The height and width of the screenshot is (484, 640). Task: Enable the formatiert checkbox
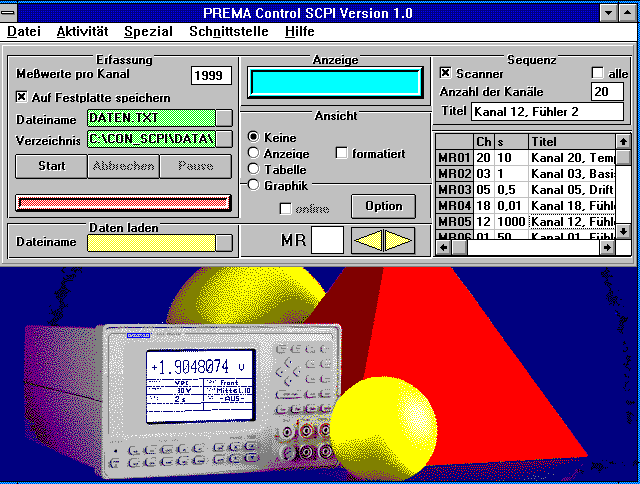pyautogui.click(x=341, y=153)
